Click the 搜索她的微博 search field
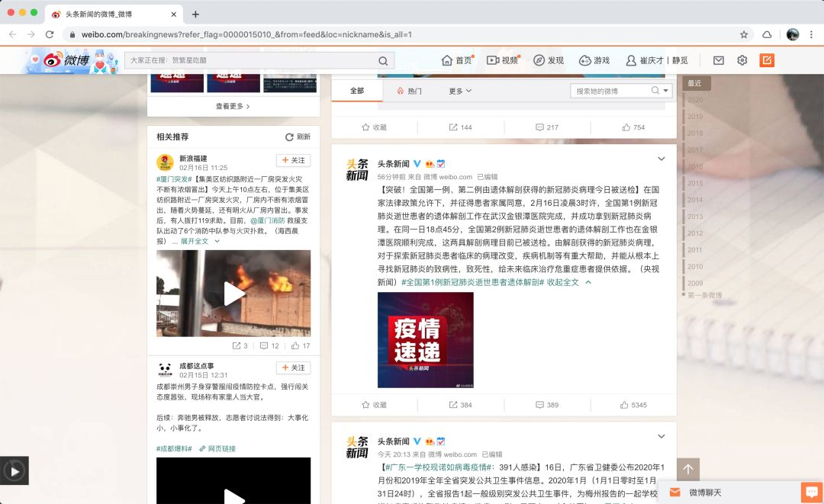The height and width of the screenshot is (504, 824). coord(611,91)
